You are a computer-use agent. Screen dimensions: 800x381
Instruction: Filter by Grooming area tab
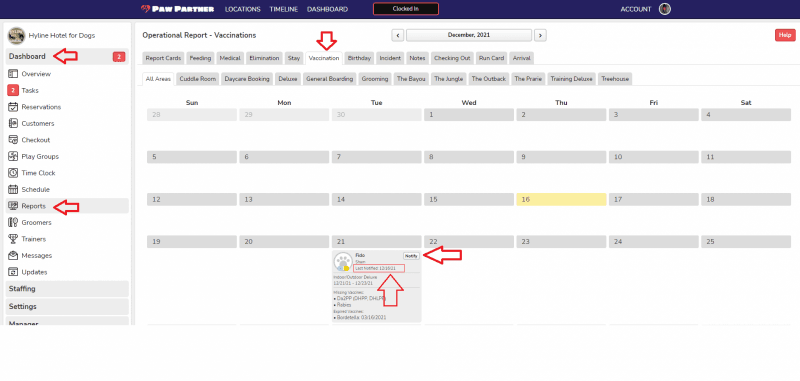point(375,79)
